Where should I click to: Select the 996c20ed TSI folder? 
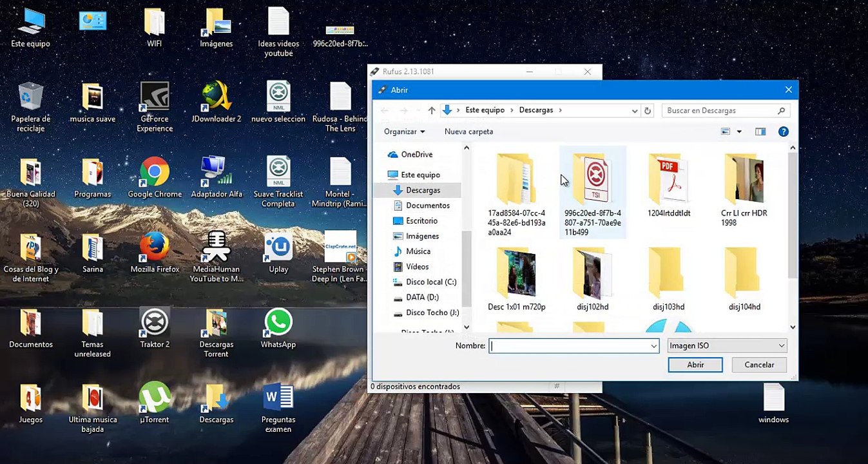pos(593,192)
